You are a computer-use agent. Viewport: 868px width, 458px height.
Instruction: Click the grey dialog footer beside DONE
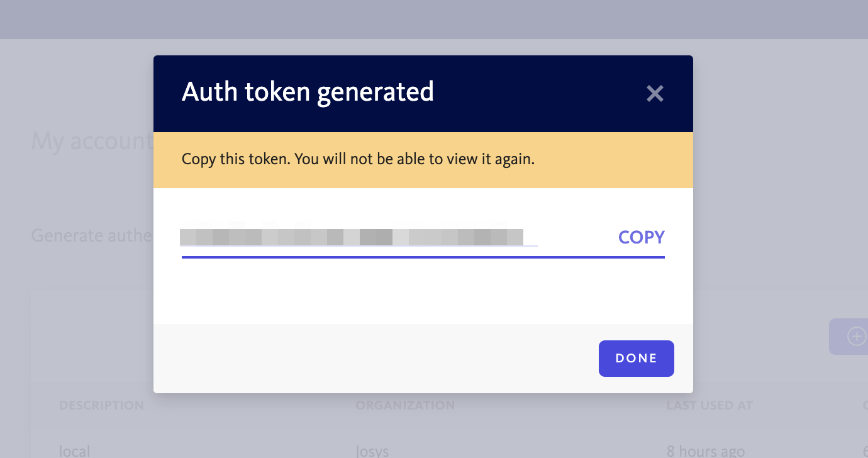pyautogui.click(x=377, y=359)
